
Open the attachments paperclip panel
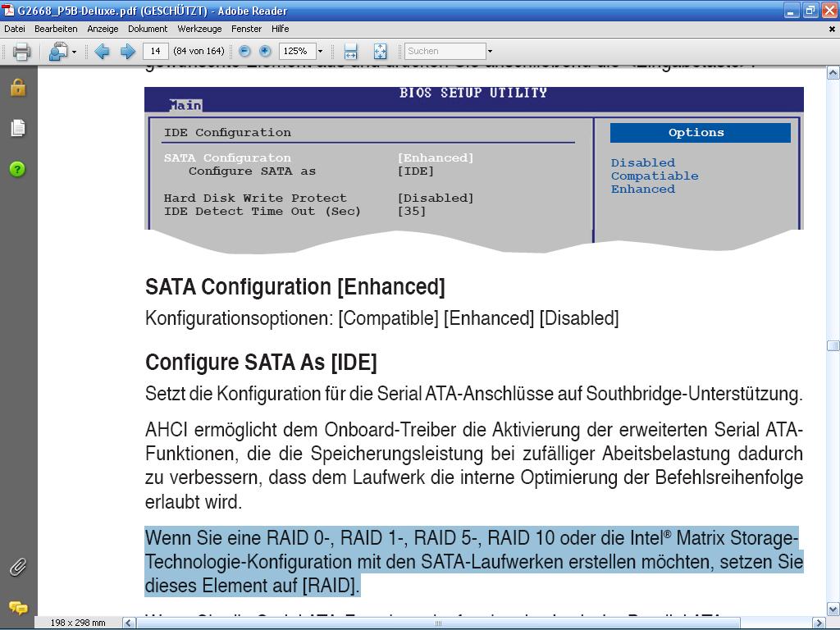point(18,567)
